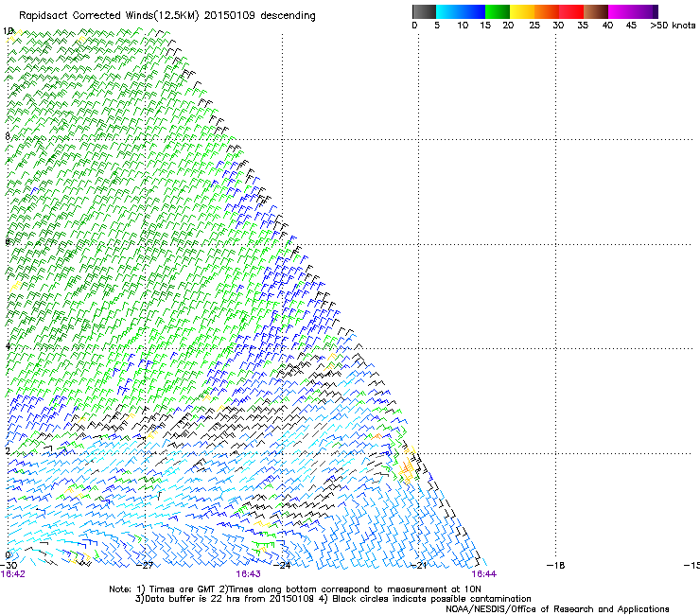700x615 pixels.
Task: Click the '-27' longitude axis label
Action: point(145,566)
